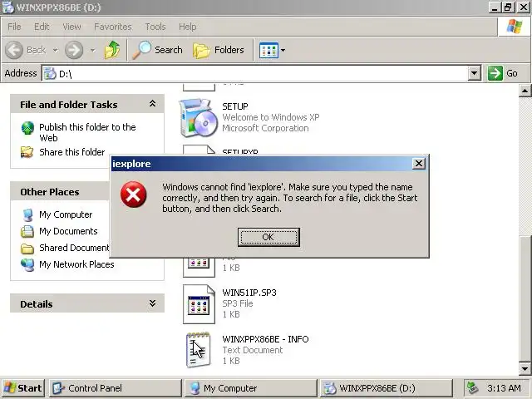The width and height of the screenshot is (532, 399).
Task: Open the Forward history dropdown arrow
Action: [92, 50]
